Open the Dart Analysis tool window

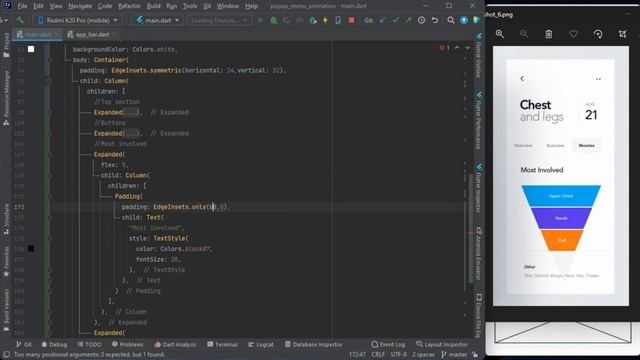175,344
